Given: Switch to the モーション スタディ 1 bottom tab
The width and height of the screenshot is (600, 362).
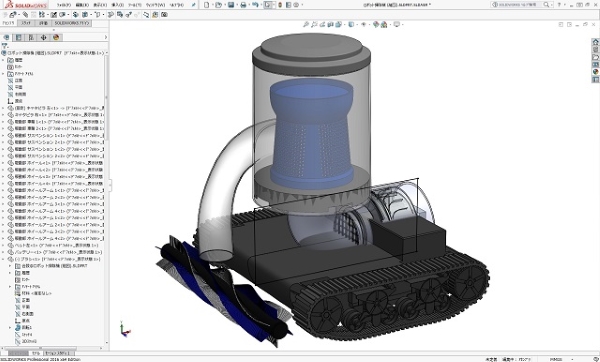Looking at the screenshot, I should coord(56,353).
